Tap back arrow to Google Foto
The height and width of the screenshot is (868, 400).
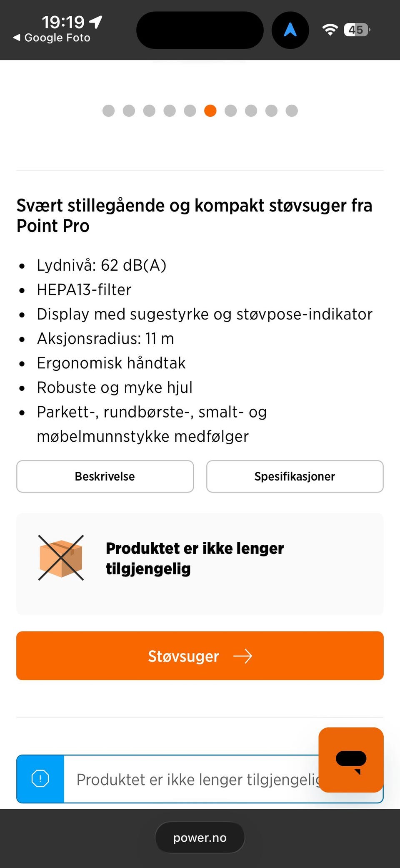click(17, 38)
